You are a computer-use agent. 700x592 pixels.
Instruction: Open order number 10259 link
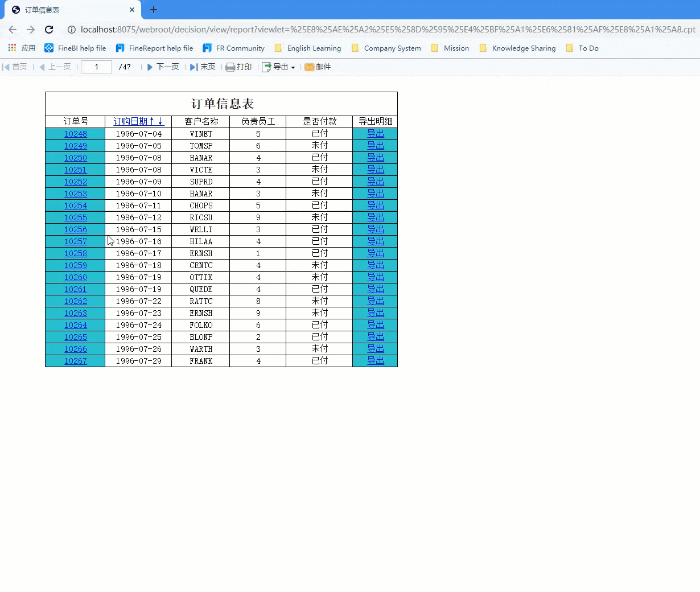(76, 265)
